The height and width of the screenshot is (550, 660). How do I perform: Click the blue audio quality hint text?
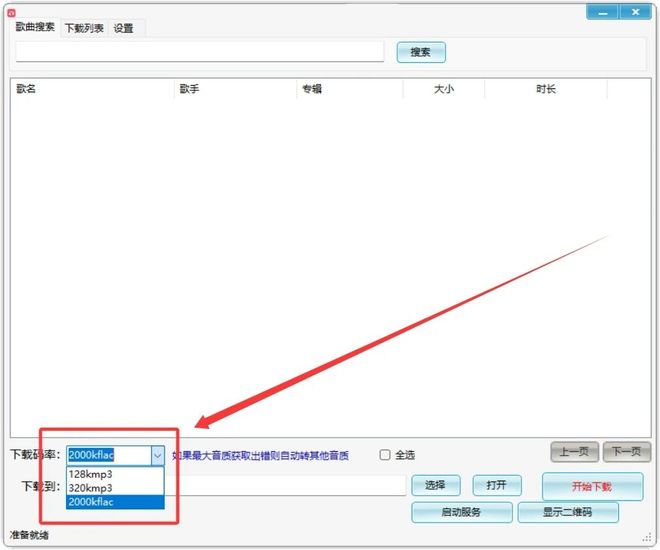(x=261, y=455)
